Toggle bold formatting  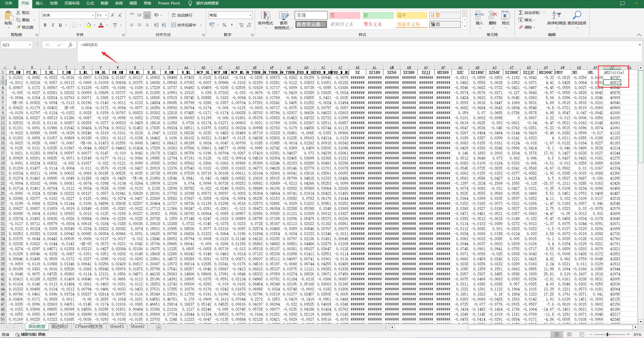point(45,25)
